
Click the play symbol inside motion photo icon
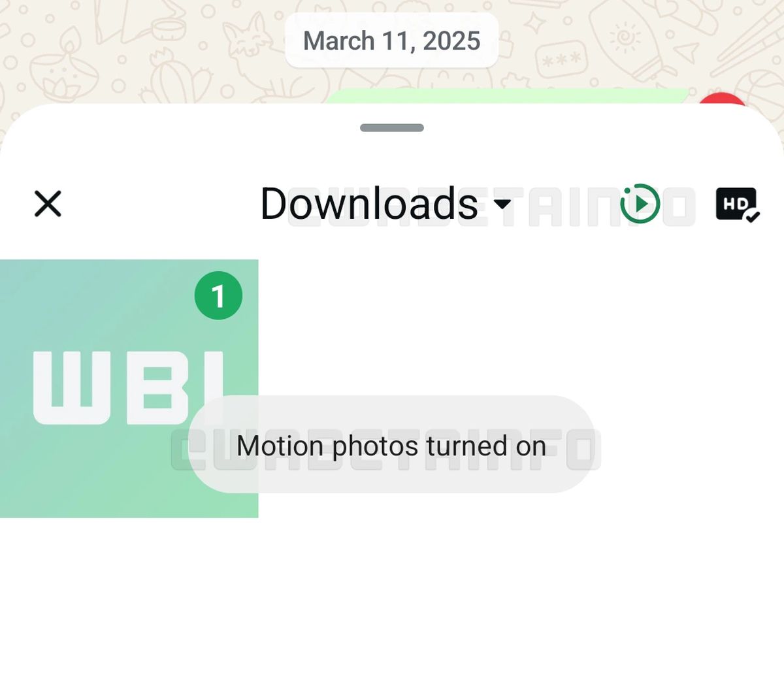pyautogui.click(x=642, y=204)
